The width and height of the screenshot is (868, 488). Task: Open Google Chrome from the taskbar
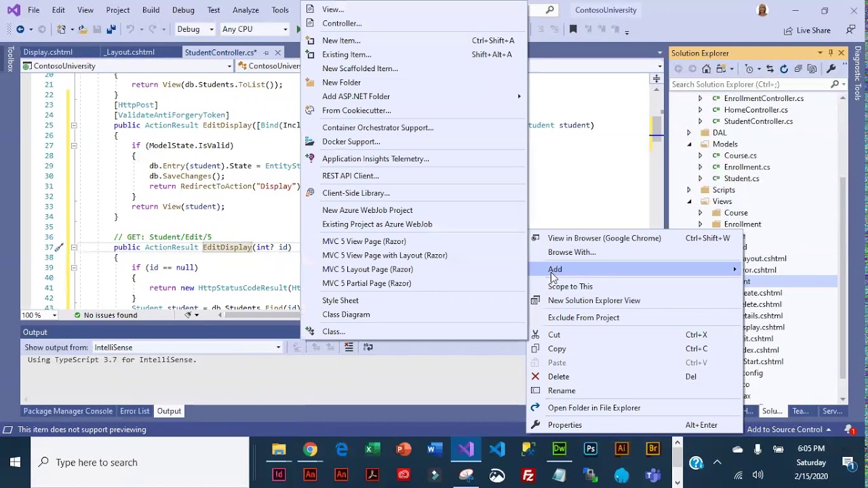(310, 449)
